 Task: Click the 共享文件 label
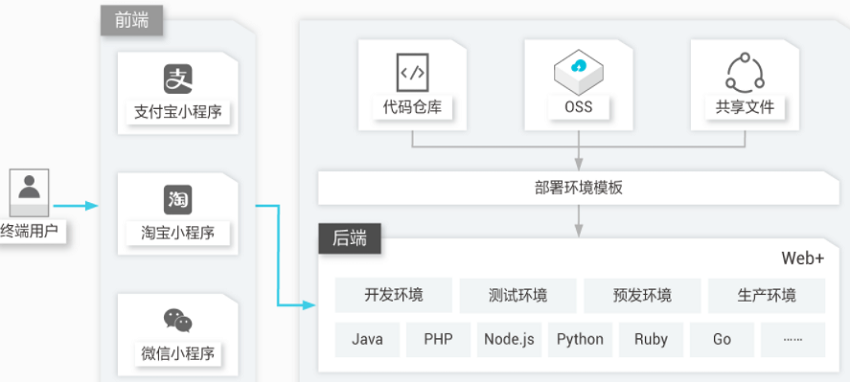(x=745, y=107)
